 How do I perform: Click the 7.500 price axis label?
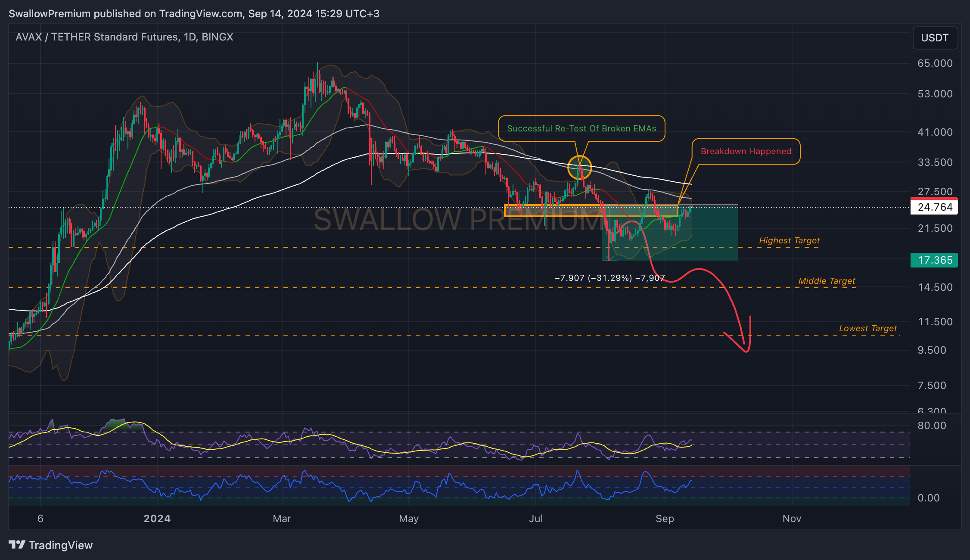pos(932,386)
